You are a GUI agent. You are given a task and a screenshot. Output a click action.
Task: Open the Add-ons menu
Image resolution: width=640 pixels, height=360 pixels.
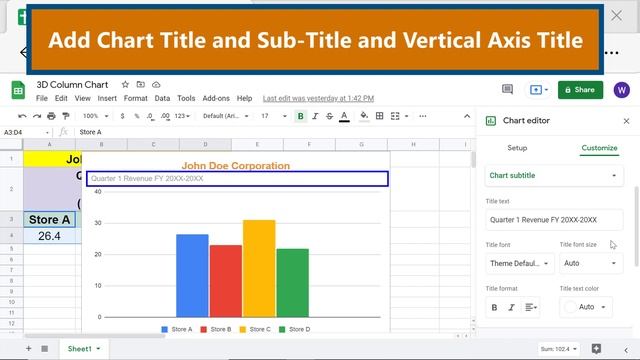tap(216, 98)
